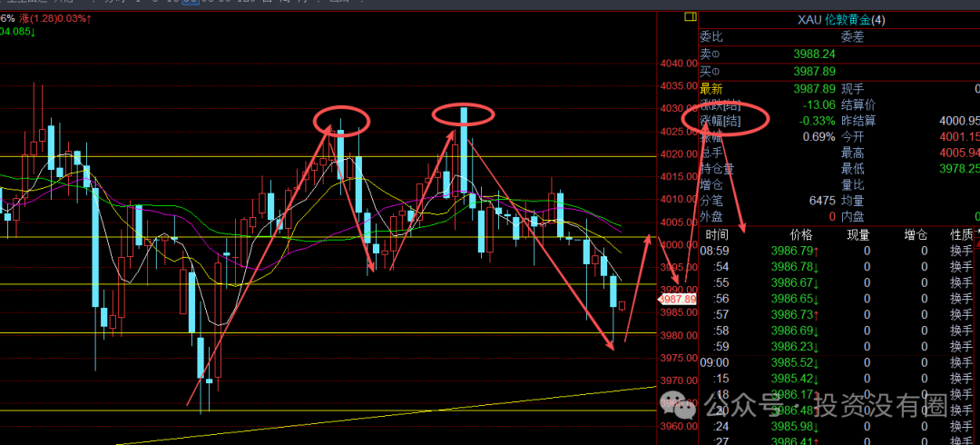Click the 外盘 label
Viewport: 980px width, 445px height.
point(710,217)
